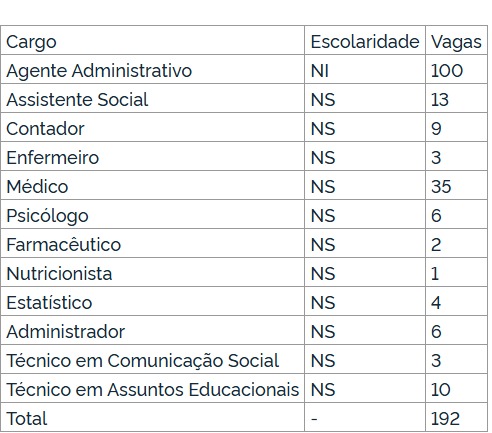Click the NI escolaridade value
Viewport: 492px width, 433px height.
[x=320, y=71]
